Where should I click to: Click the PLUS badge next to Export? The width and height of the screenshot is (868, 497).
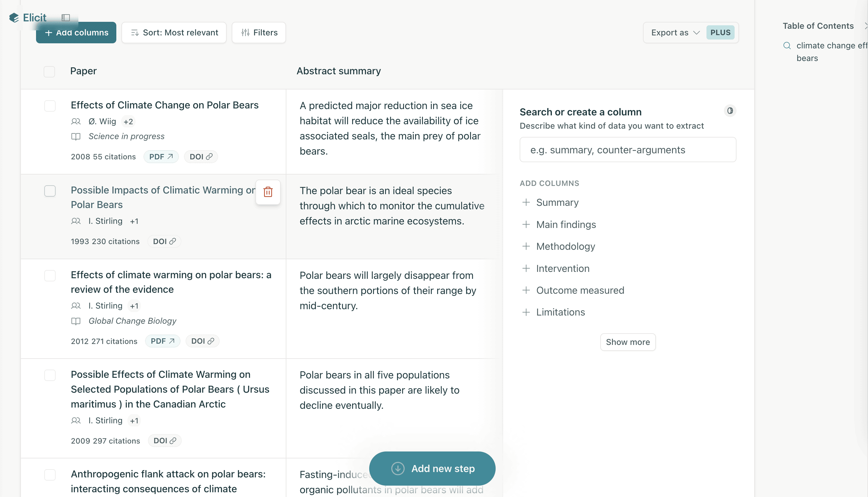pos(720,33)
